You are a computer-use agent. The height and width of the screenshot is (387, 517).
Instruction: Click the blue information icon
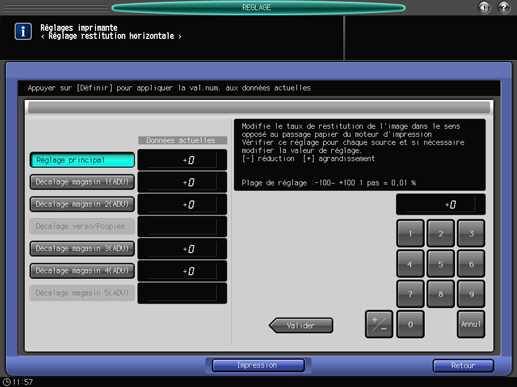point(23,32)
